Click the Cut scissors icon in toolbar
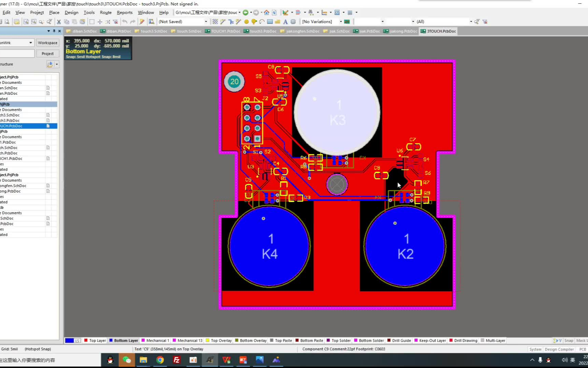 (x=59, y=21)
